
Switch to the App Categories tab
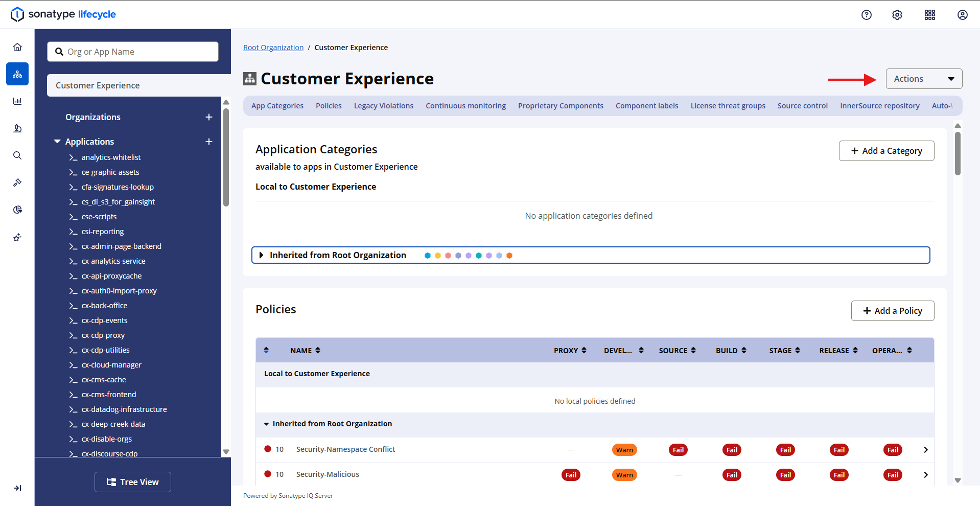(x=277, y=106)
